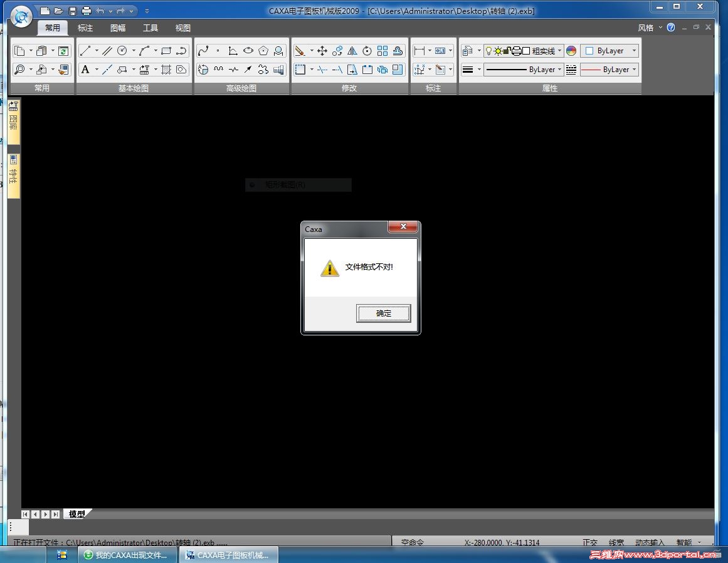Select the Wave line tool
Image resolution: width=728 pixels, height=563 pixels.
point(218,70)
